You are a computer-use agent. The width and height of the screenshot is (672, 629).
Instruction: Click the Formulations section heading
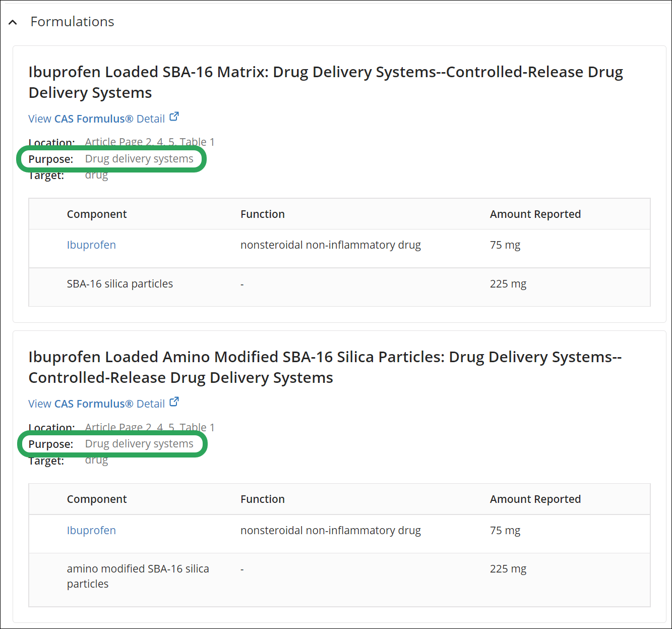pyautogui.click(x=72, y=22)
